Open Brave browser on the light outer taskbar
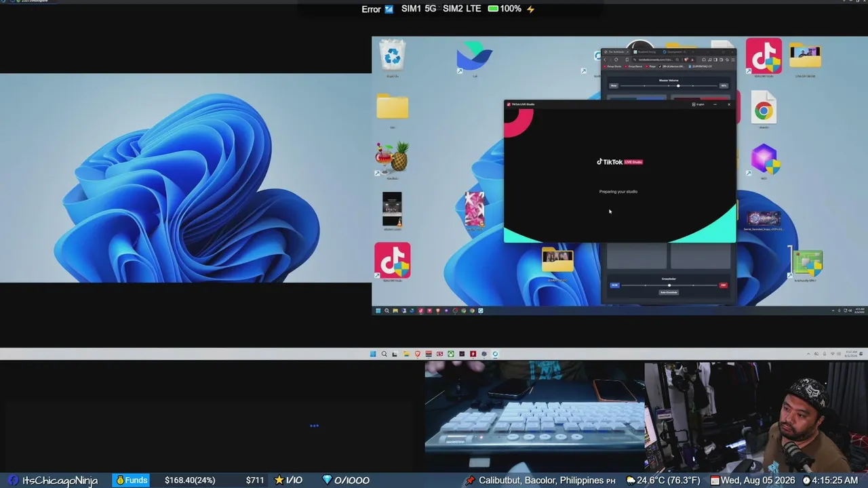This screenshot has height=488, width=868. [x=417, y=354]
